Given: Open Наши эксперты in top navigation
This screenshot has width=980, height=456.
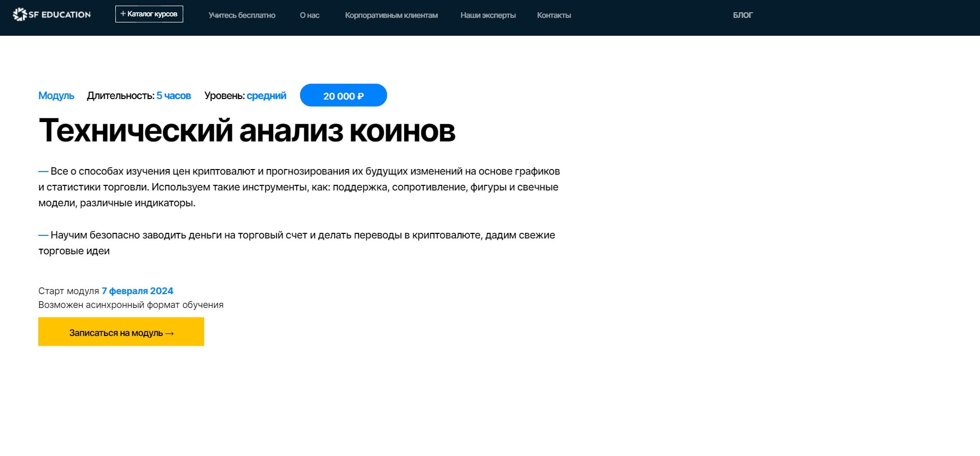Looking at the screenshot, I should pos(488,15).
